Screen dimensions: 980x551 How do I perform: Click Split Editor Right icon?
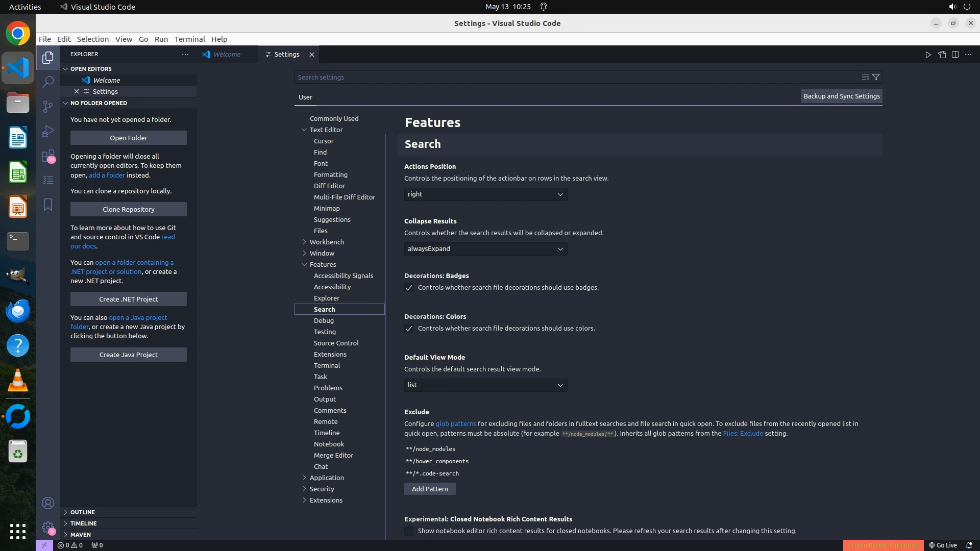coord(955,55)
